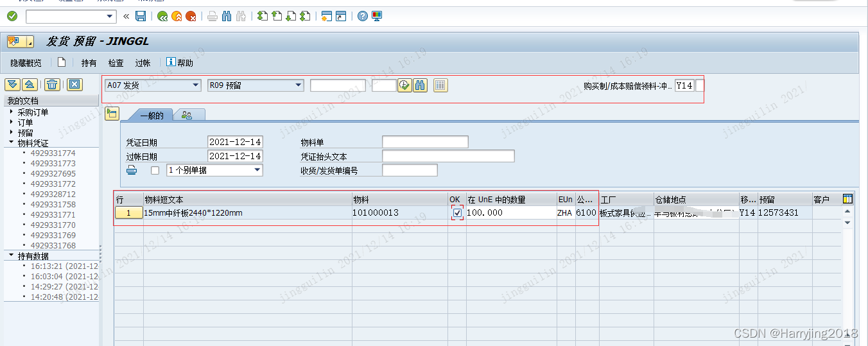Image resolution: width=868 pixels, height=346 pixels.
Task: Click the collapse all nodes icon in overview
Action: click(29, 85)
